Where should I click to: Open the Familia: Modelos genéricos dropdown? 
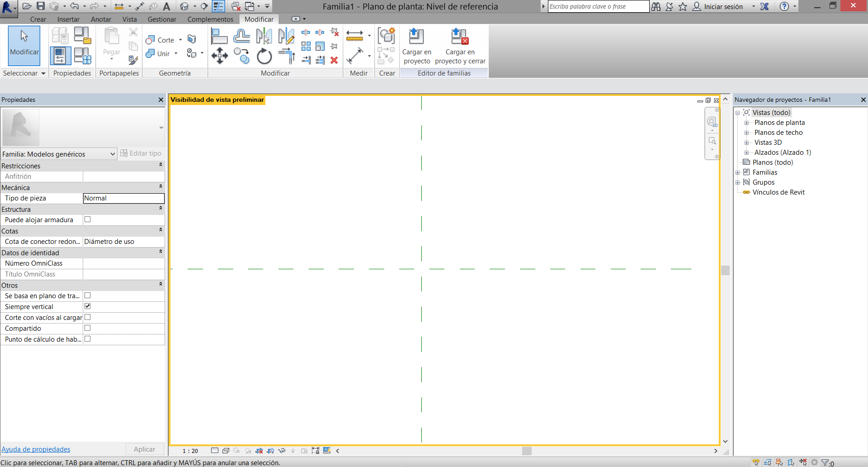coord(112,154)
